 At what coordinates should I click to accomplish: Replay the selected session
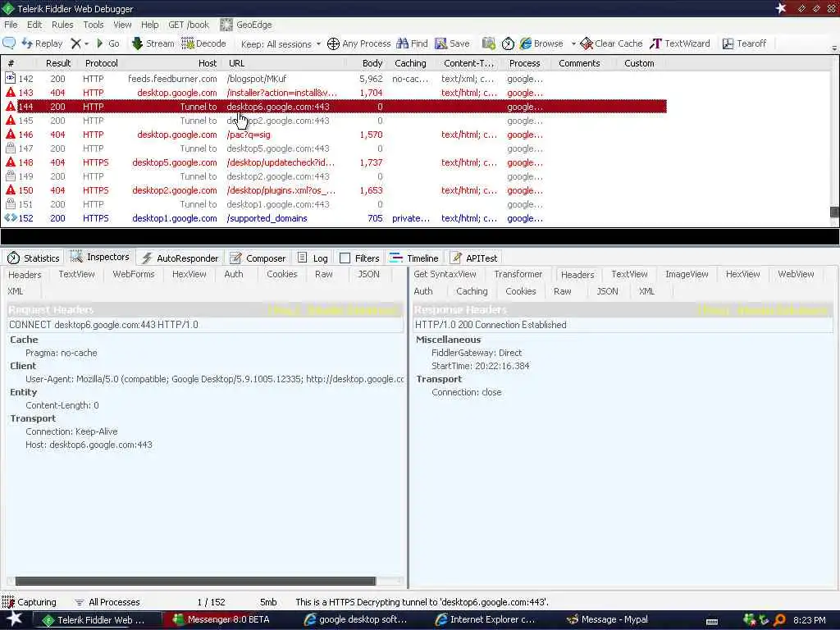click(42, 43)
